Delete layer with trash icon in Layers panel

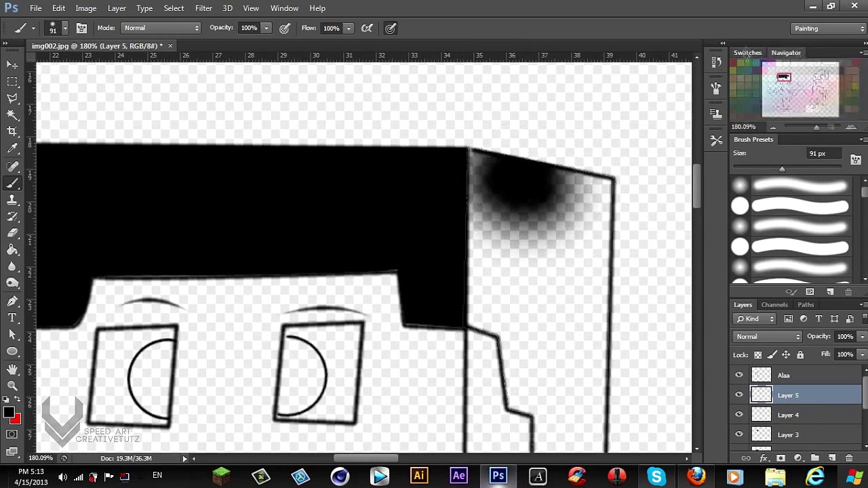click(849, 458)
